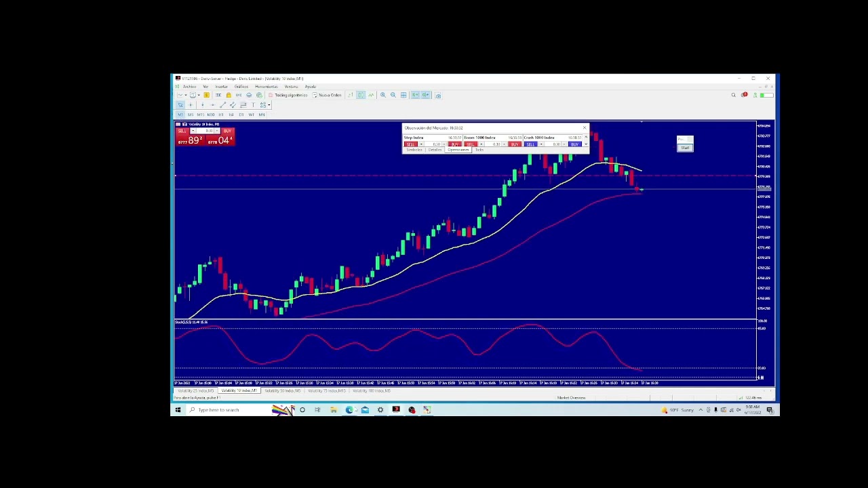Open the profiles dropdown arrow
Image resolution: width=868 pixels, height=488 pixels.
coord(199,96)
